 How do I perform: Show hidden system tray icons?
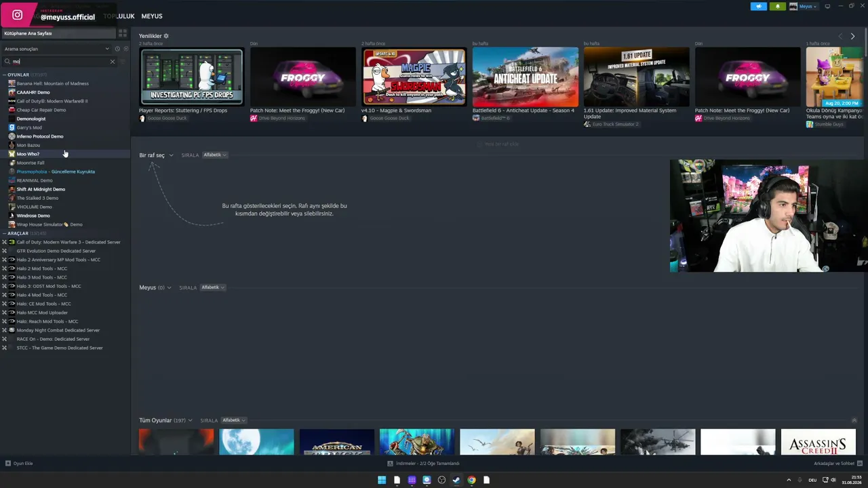789,480
